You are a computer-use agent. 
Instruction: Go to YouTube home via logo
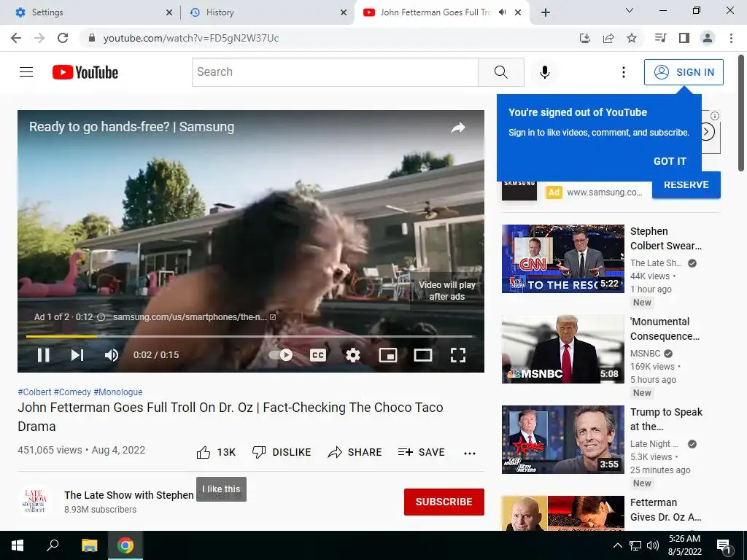pos(85,72)
